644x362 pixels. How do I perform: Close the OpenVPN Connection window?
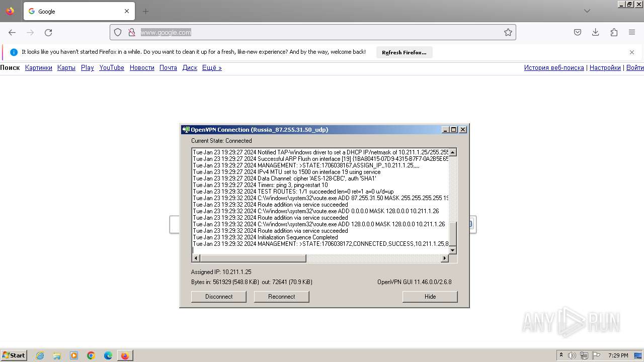point(463,130)
